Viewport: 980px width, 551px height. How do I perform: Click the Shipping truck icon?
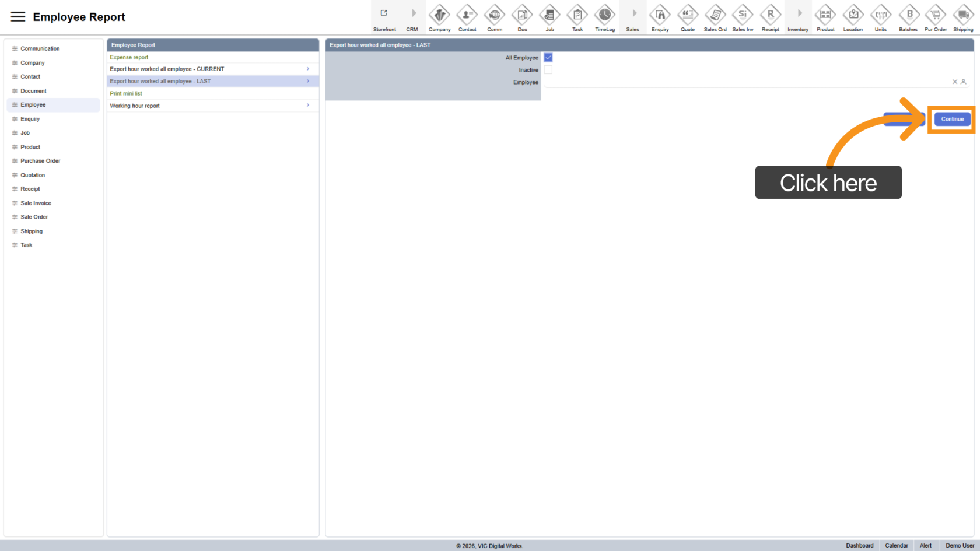point(963,15)
